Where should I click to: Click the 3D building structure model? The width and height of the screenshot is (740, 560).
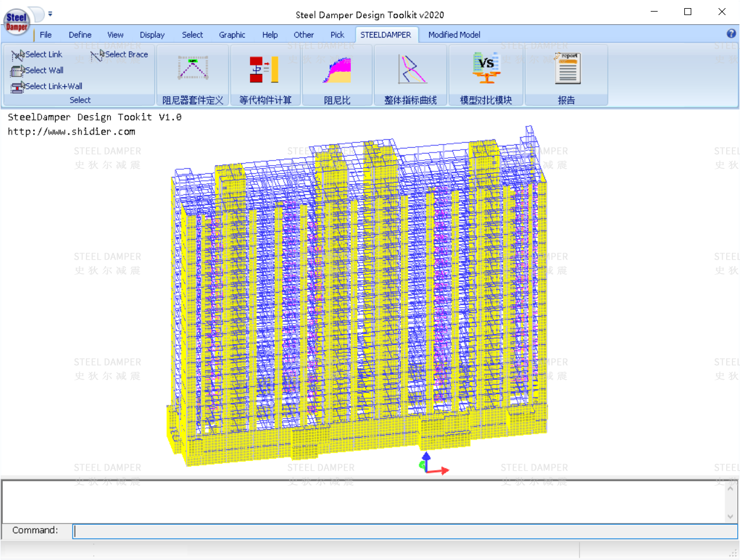357,296
